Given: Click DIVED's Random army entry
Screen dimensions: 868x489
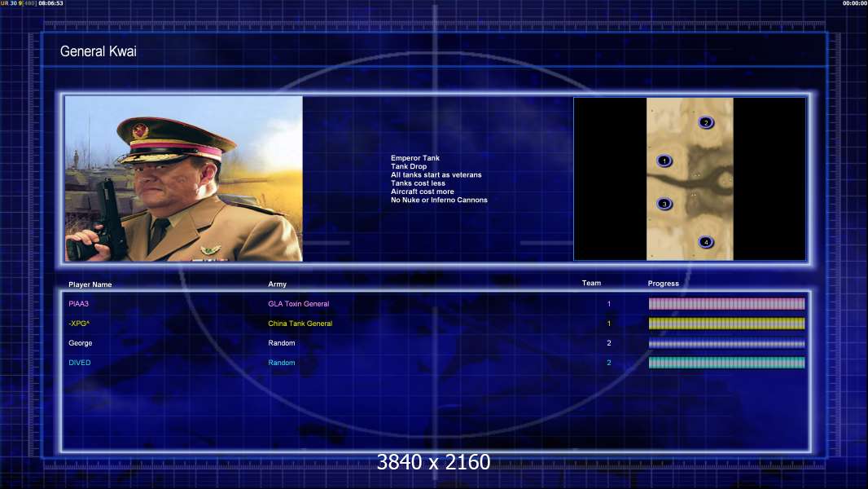Looking at the screenshot, I should tap(281, 363).
